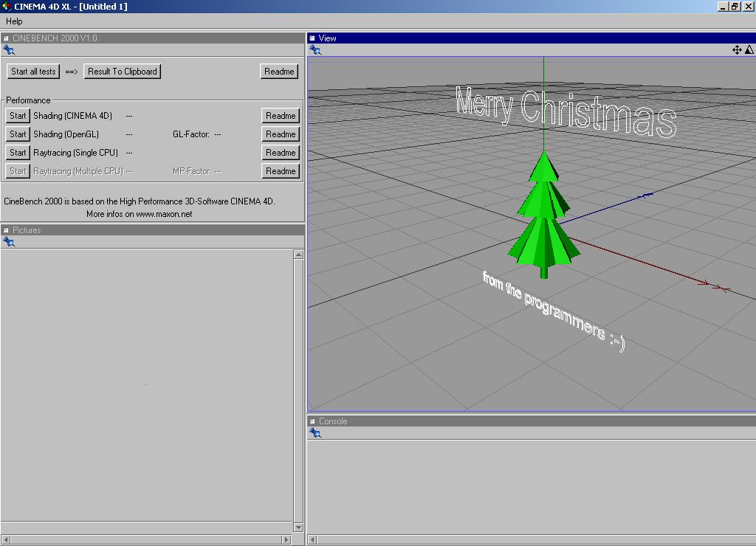Viewport: 756px width, 546px height.
Task: Click the 'More infos on www.maxon.net' text
Action: coord(140,214)
